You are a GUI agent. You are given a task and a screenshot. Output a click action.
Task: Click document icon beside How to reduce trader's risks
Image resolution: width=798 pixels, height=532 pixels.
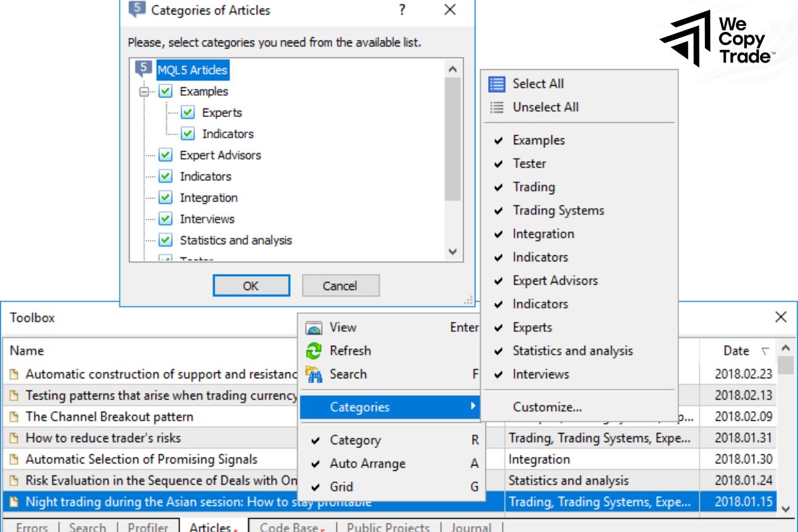point(14,438)
